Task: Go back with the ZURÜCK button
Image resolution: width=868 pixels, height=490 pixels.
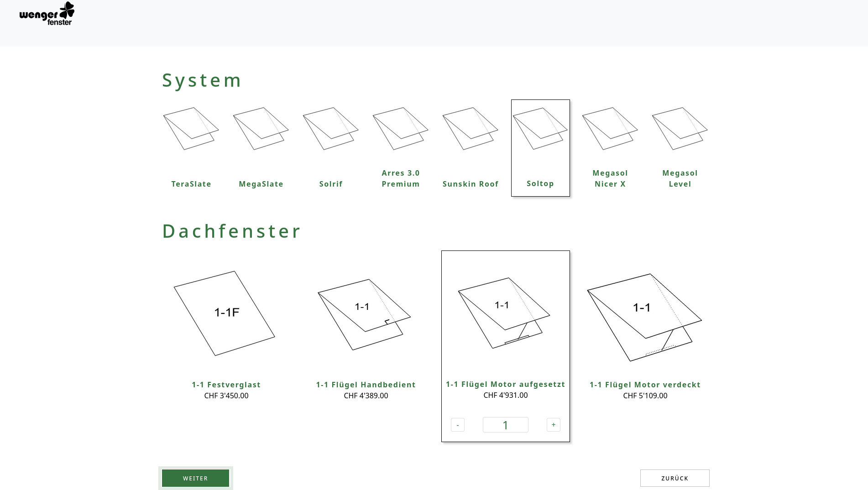Action: point(675,478)
